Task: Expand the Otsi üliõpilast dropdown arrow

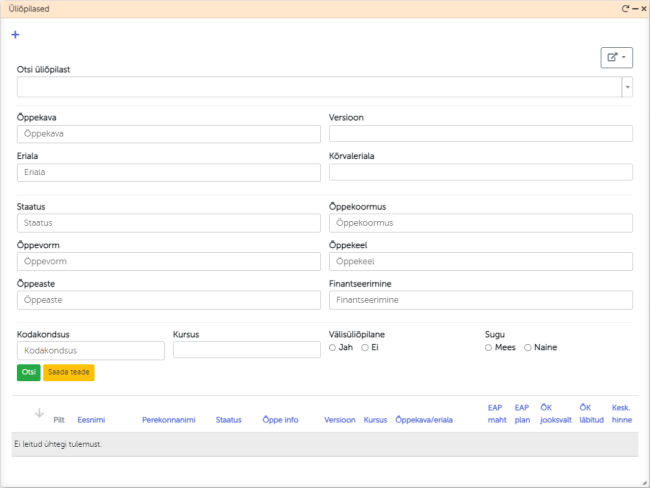Action: [x=627, y=87]
